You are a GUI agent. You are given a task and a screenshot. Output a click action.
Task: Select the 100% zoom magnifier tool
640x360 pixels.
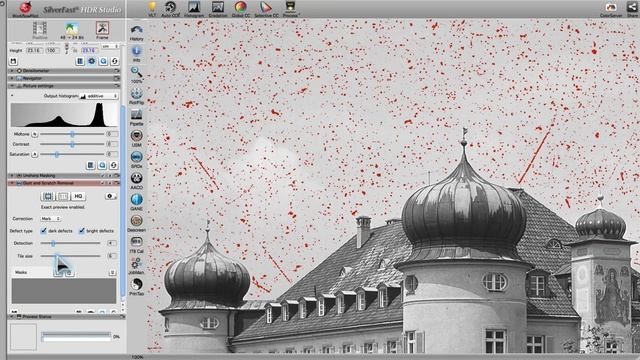136,75
